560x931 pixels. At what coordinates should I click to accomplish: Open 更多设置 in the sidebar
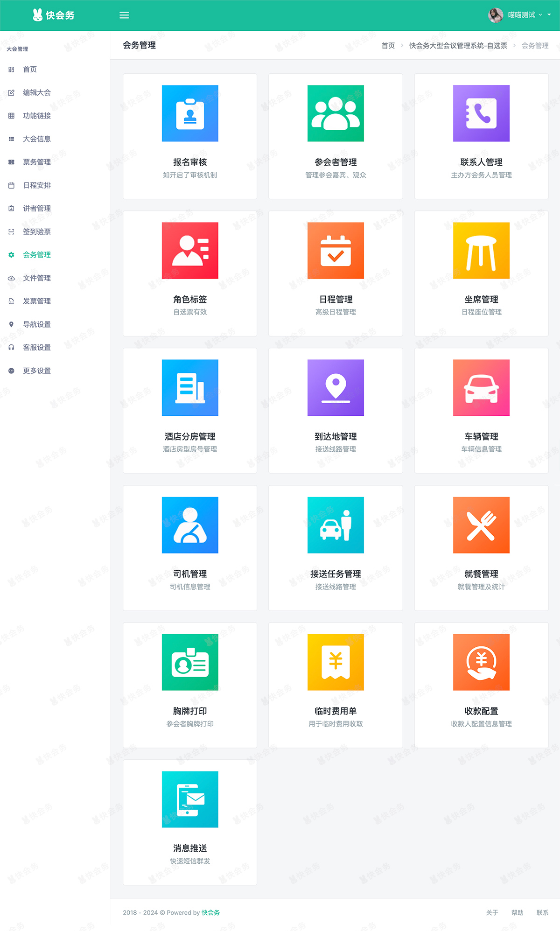[x=37, y=371]
